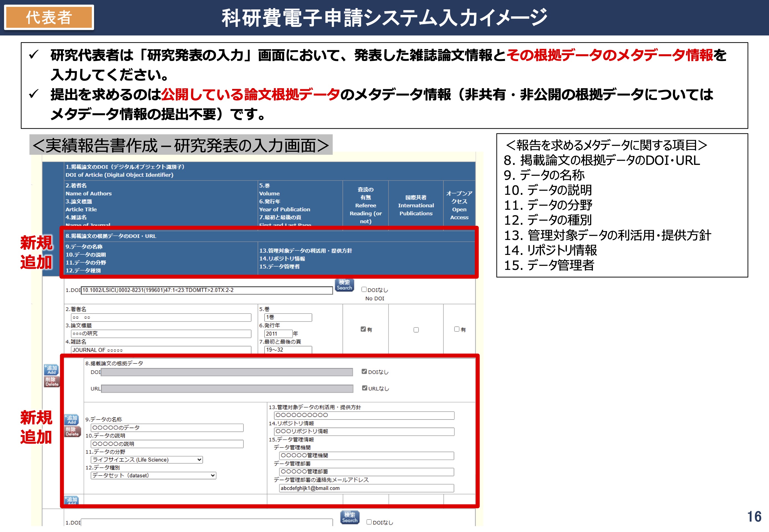Click the データ管理機関 input field
Viewport: 769px width, 532px height.
click(x=366, y=456)
